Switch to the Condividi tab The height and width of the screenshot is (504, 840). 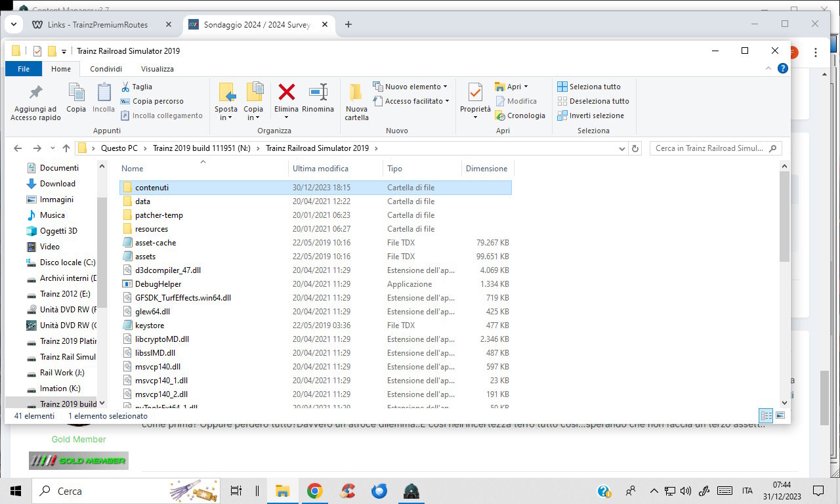click(x=106, y=69)
